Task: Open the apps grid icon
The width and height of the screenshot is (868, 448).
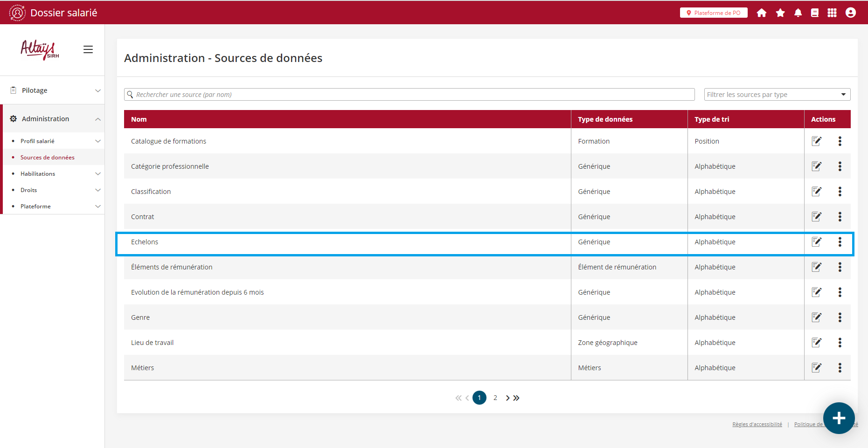Action: point(832,13)
